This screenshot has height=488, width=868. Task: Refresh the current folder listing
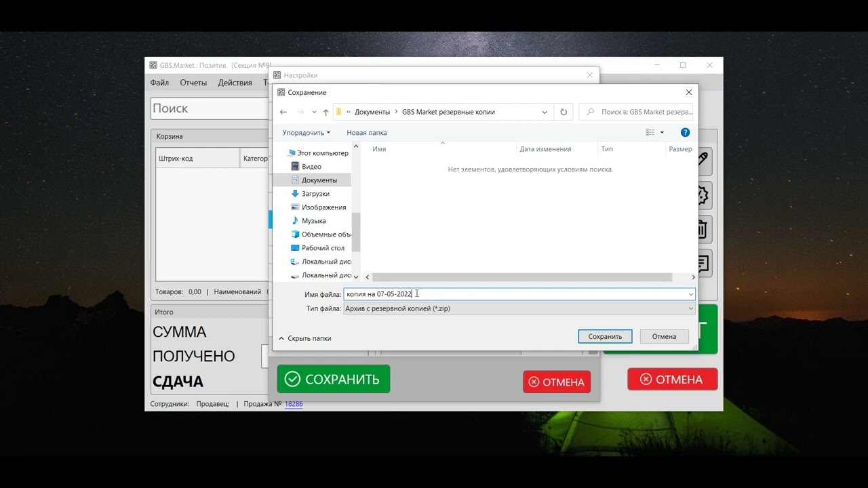pyautogui.click(x=564, y=112)
